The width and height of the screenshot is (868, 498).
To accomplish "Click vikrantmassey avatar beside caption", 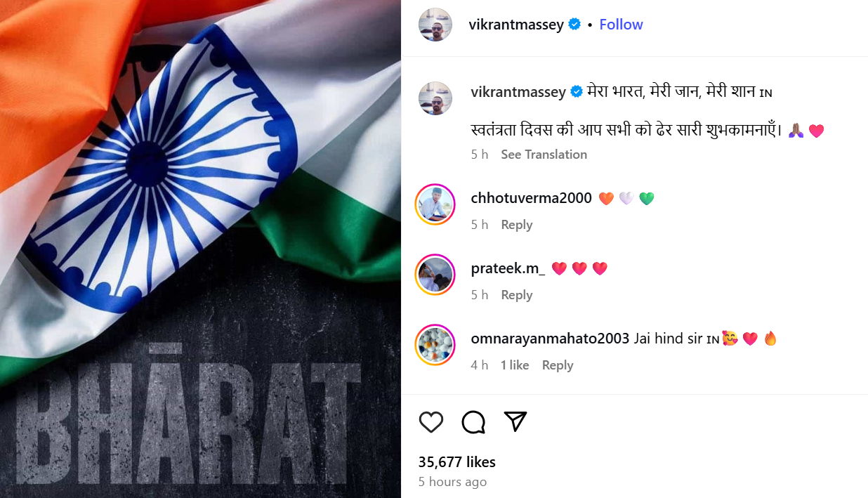I will pyautogui.click(x=435, y=98).
